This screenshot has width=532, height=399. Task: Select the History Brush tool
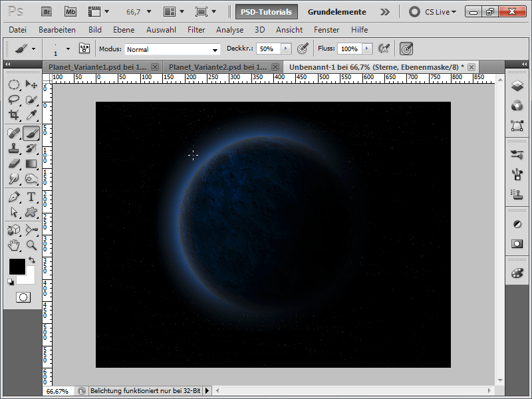point(31,148)
